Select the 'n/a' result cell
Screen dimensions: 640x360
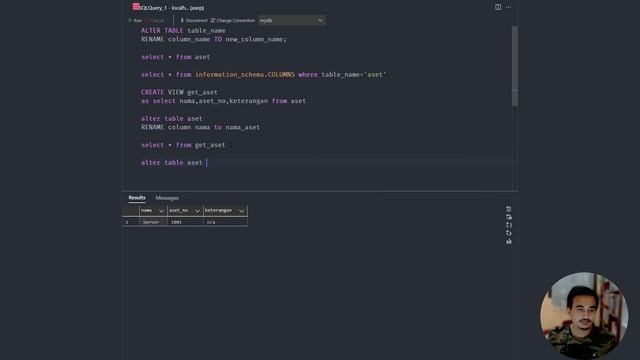click(225, 222)
